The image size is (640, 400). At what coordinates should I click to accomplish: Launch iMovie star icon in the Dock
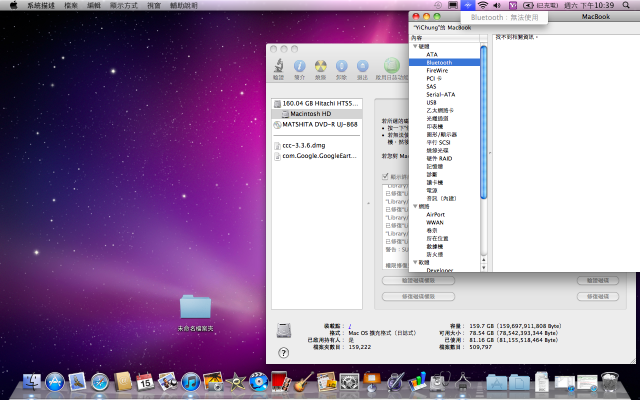click(236, 382)
